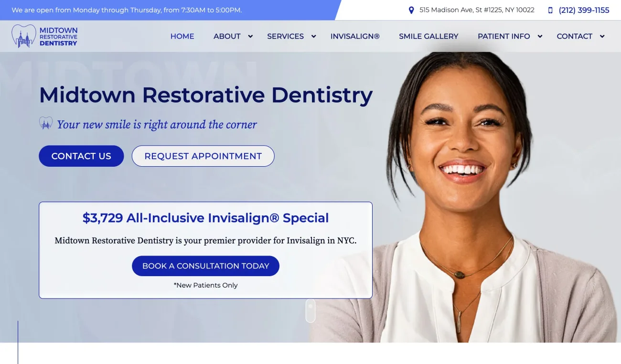The image size is (621, 364).
Task: Click the $3,729 All-Inclusive Invisalign® Special heading
Action: click(205, 218)
